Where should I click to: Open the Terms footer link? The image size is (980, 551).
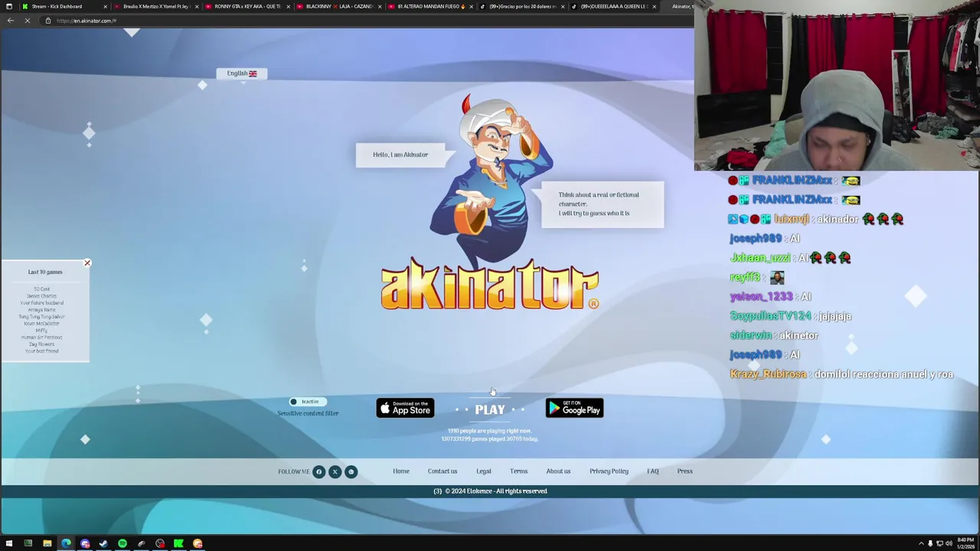pyautogui.click(x=519, y=471)
